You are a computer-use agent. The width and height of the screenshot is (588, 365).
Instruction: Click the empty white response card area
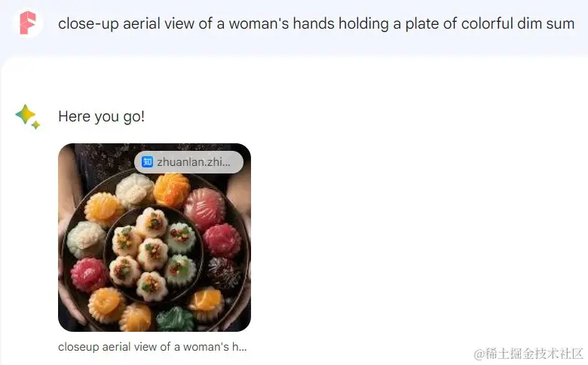tap(412, 225)
